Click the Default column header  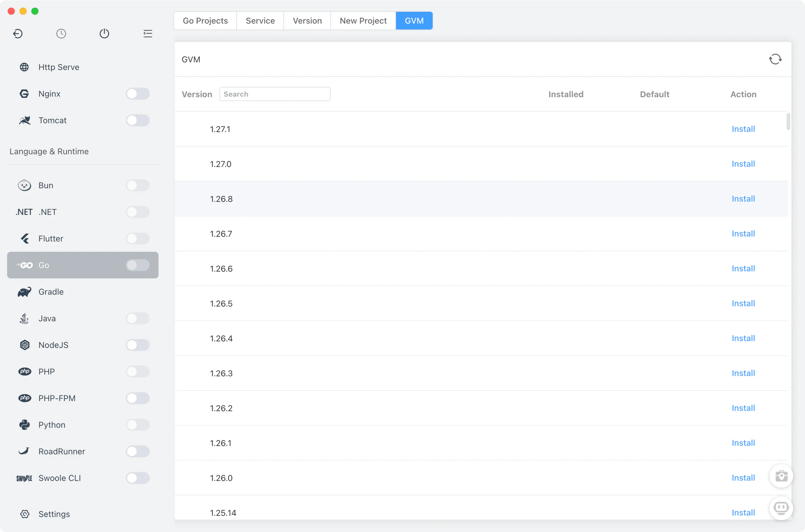(654, 94)
